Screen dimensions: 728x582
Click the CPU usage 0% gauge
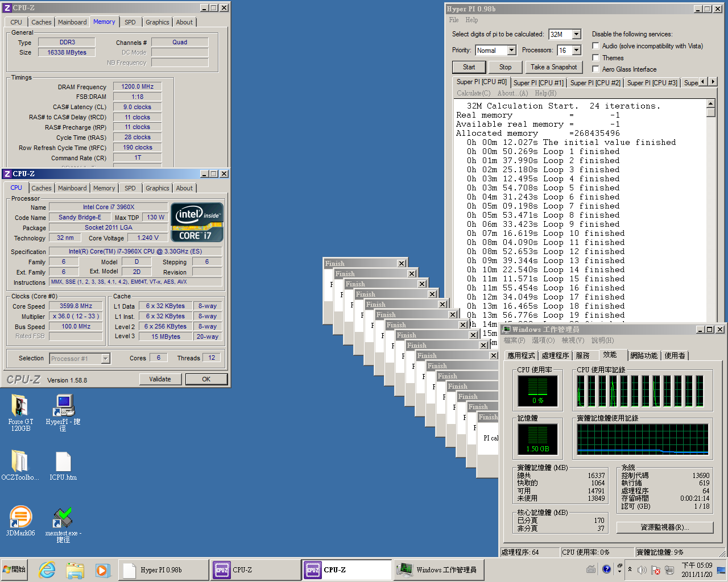[x=537, y=391]
